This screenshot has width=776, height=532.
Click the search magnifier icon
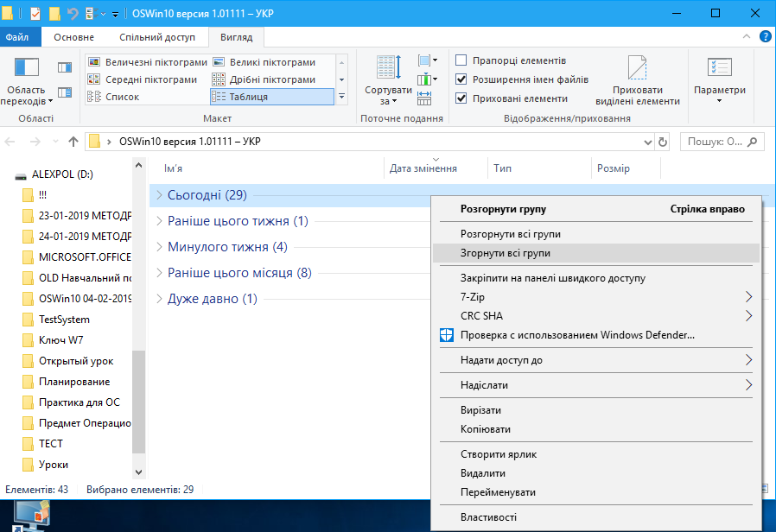753,142
